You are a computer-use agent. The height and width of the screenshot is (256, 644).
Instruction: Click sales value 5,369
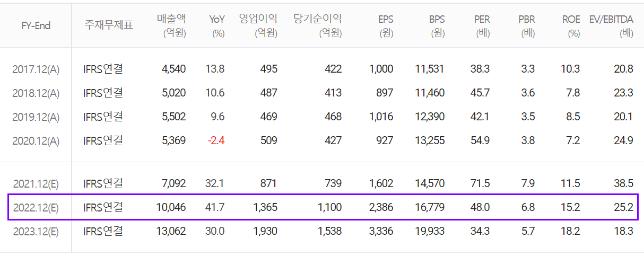click(174, 141)
